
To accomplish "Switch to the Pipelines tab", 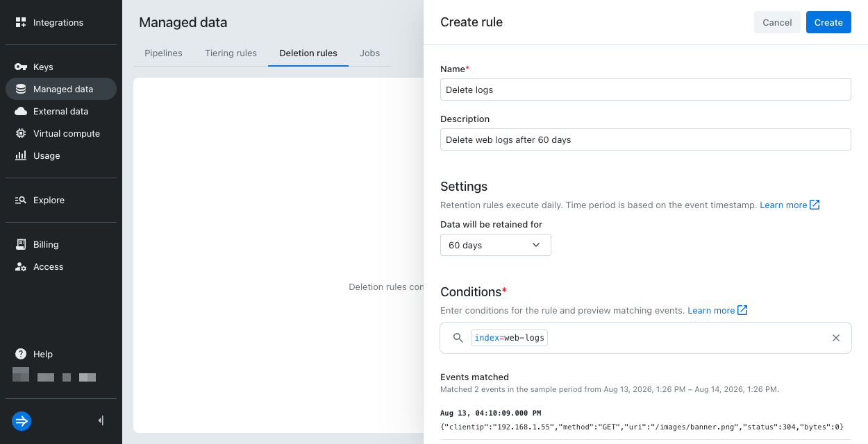I will 163,53.
